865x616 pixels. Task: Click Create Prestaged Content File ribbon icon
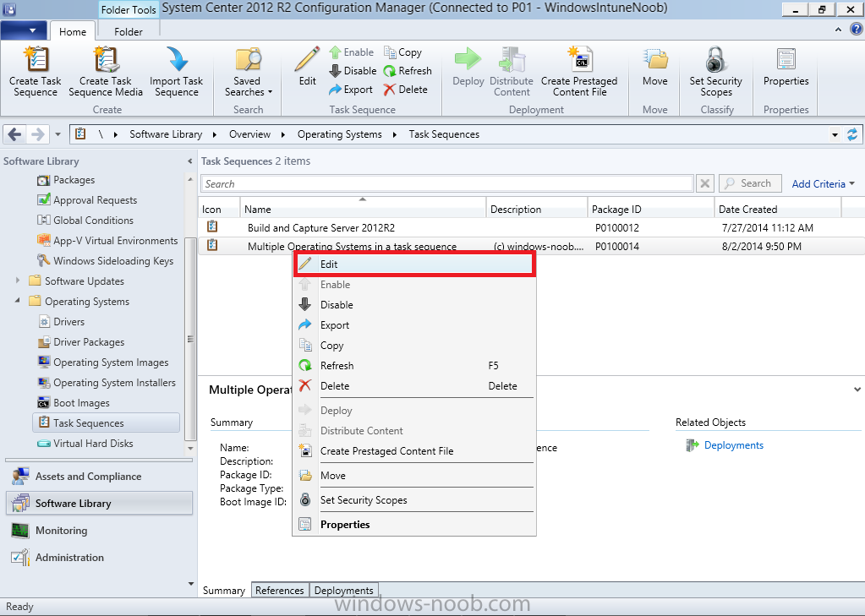pos(579,72)
